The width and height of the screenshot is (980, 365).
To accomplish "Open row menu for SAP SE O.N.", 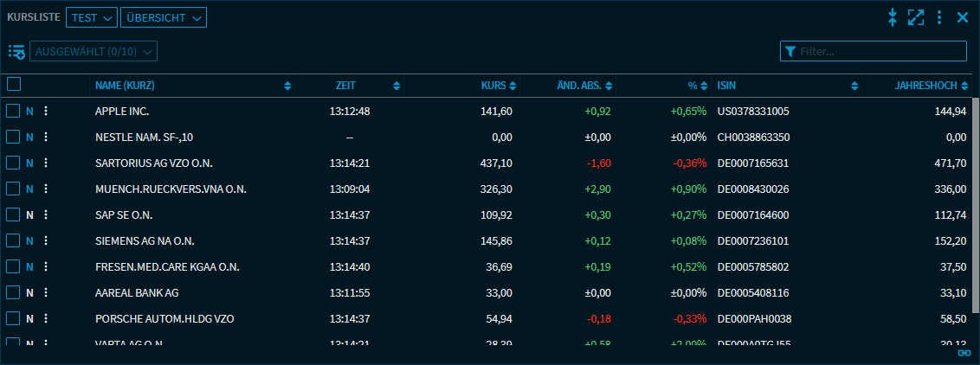I will coord(46,215).
